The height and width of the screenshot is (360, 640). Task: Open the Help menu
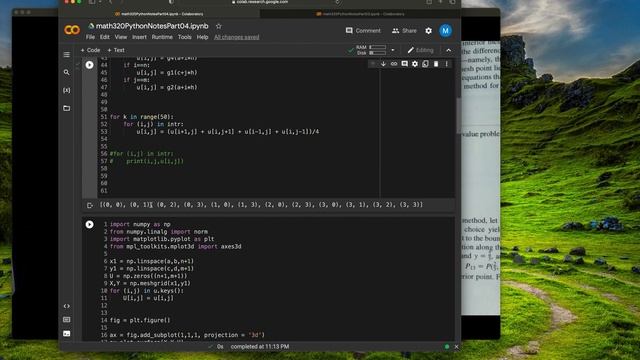202,37
